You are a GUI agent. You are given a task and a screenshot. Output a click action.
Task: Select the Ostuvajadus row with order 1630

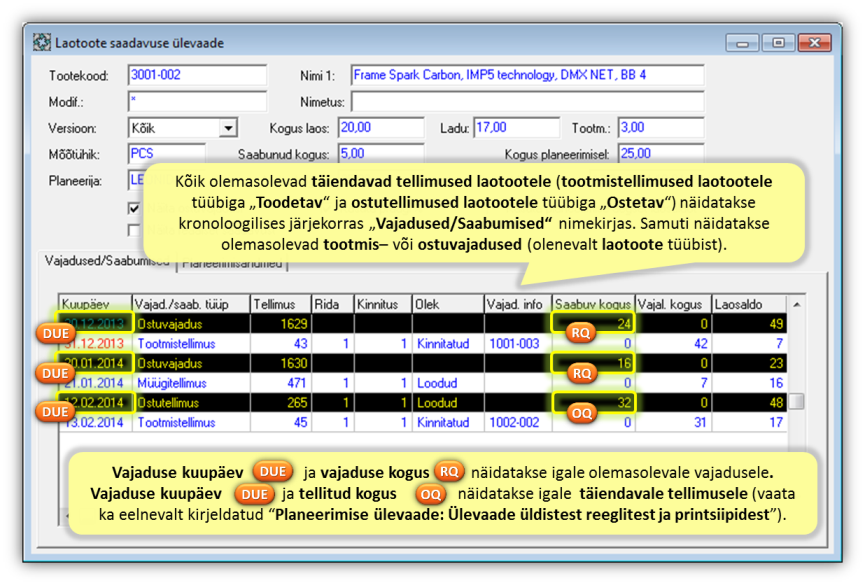[423, 363]
